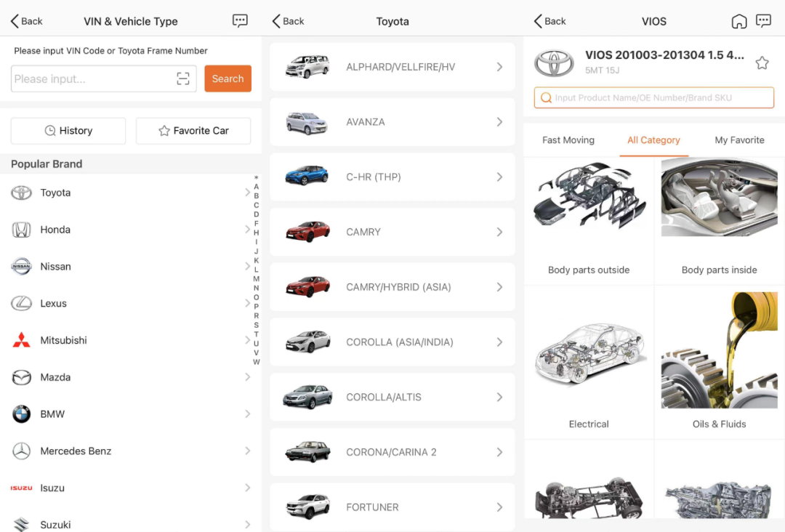Screen dimensions: 785x532
Task: Select blue C-HR car thumbnail
Action: (307, 176)
